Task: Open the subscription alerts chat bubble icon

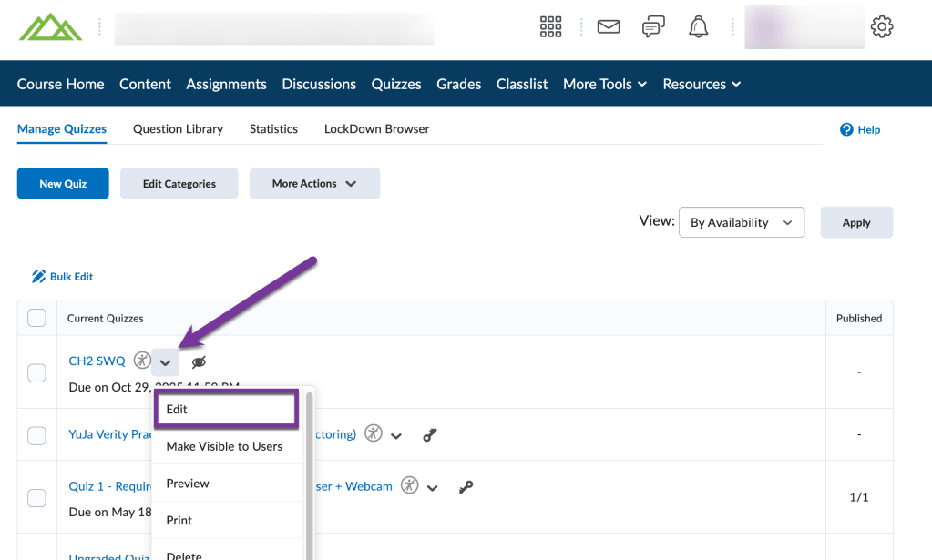Action: coord(653,27)
